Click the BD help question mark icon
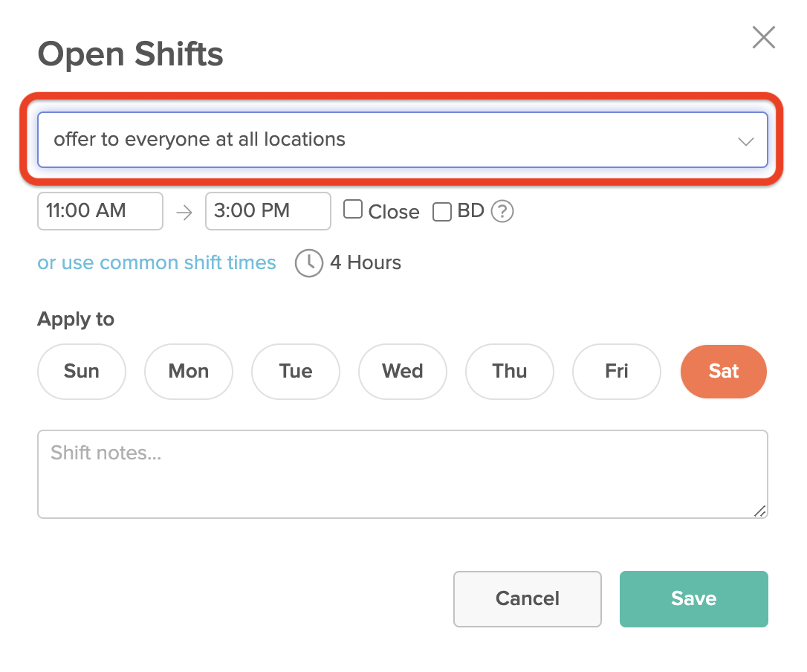807x672 pixels. pos(503,212)
